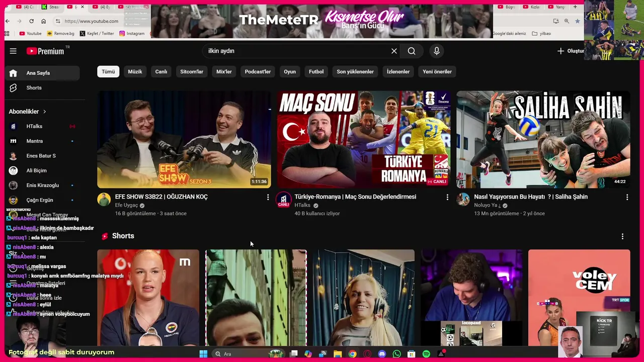
Task: Open the Türkiye Romanya Maç Sonu thumbnail
Action: click(363, 139)
